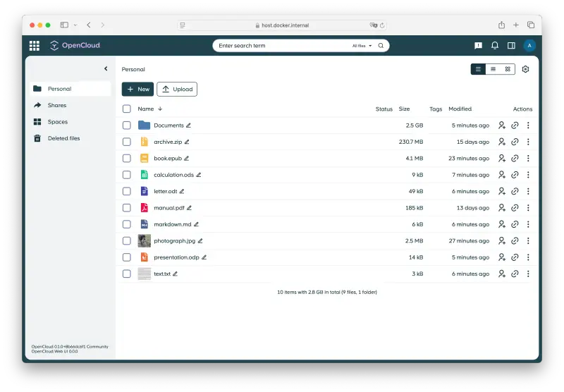The height and width of the screenshot is (392, 564).
Task: Switch to tiles grid view
Action: [508, 69]
